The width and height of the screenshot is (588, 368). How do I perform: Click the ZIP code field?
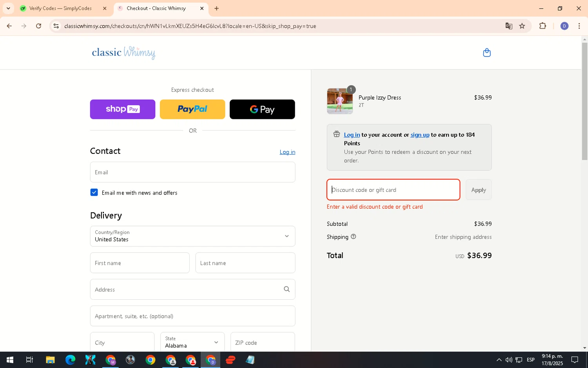(263, 342)
